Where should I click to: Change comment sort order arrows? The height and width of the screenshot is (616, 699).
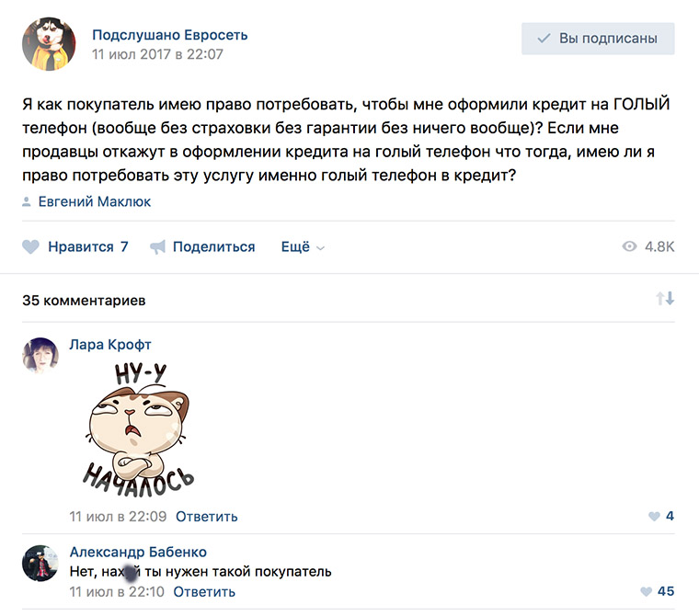(x=665, y=299)
